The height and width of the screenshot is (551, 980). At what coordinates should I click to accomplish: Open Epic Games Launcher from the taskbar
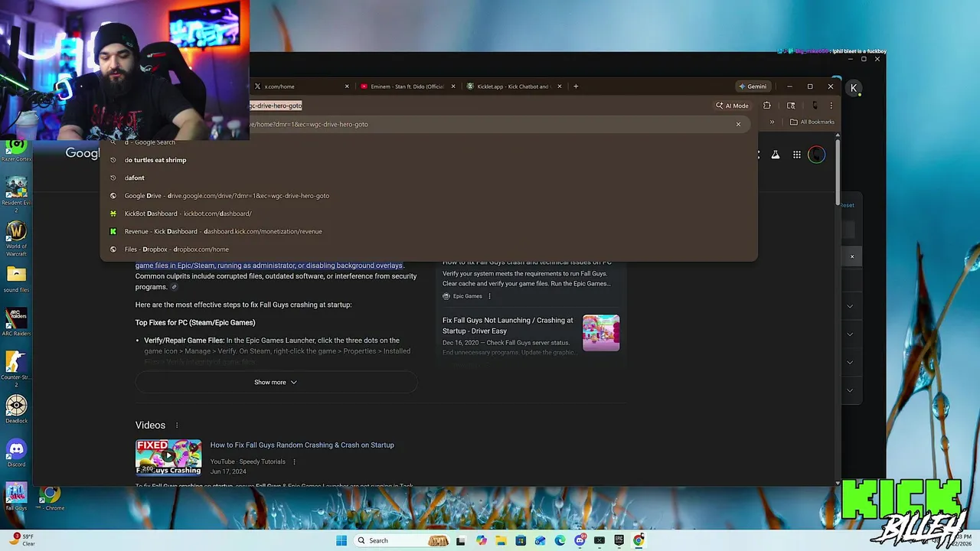[x=619, y=540]
